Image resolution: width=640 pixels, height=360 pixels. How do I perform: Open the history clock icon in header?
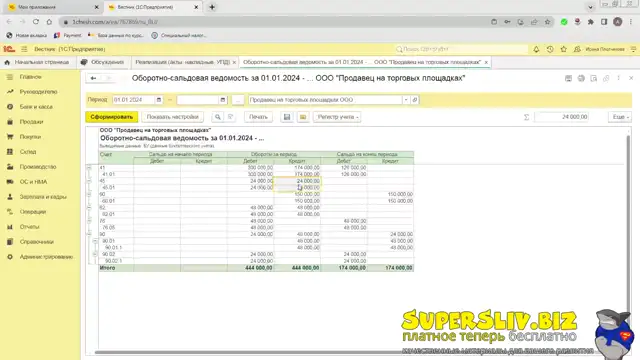pyautogui.click(x=550, y=49)
